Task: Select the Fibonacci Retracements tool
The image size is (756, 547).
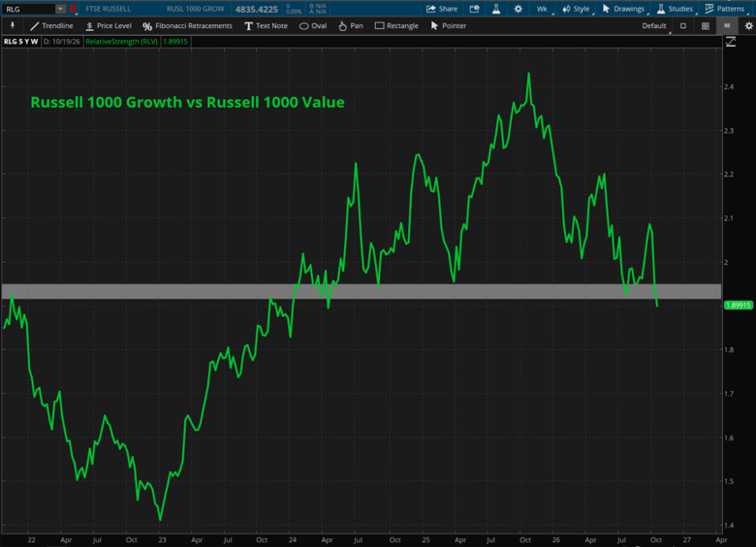Action: coord(188,25)
